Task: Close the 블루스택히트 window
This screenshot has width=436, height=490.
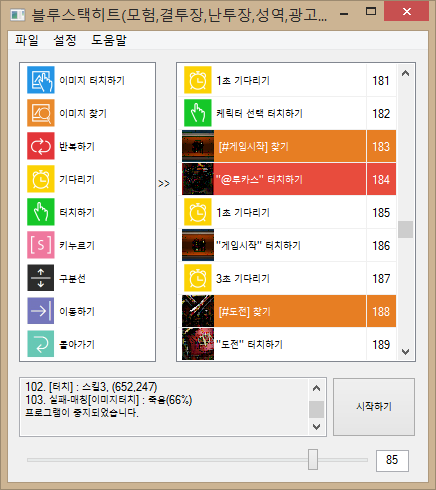Action: [406, 12]
